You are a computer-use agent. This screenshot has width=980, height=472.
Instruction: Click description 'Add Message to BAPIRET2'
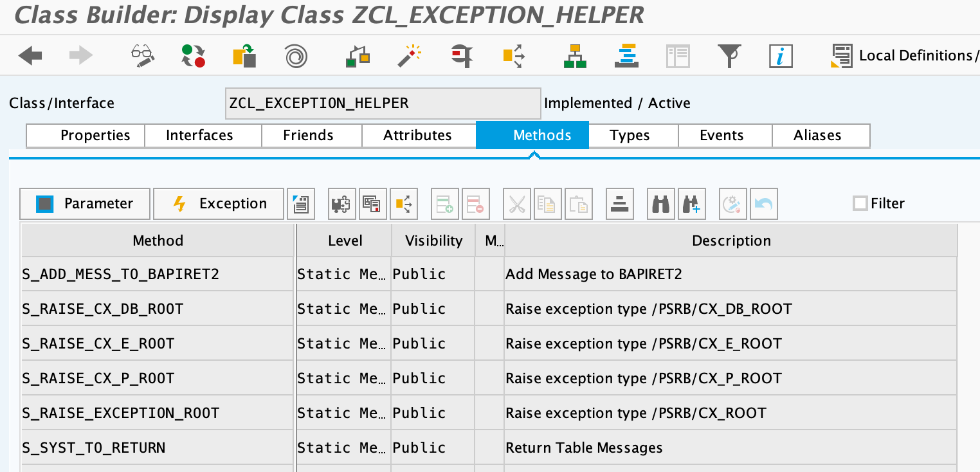pos(594,275)
